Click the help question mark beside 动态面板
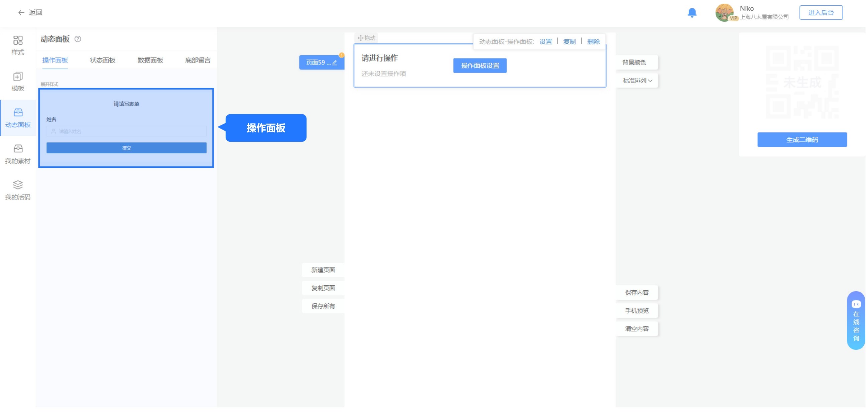The height and width of the screenshot is (412, 868). [x=78, y=39]
